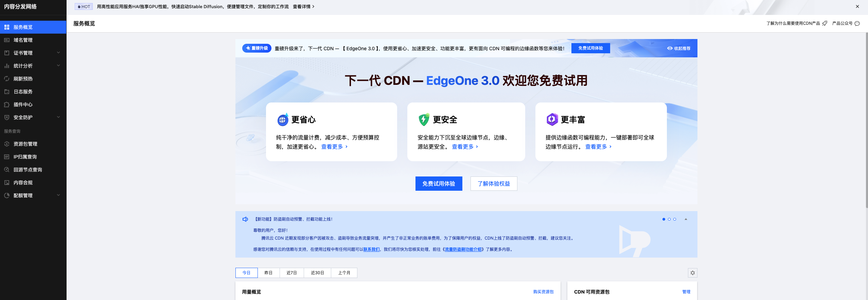Collapse the announcement panel with up arrow
The image size is (868, 300).
coord(686,219)
